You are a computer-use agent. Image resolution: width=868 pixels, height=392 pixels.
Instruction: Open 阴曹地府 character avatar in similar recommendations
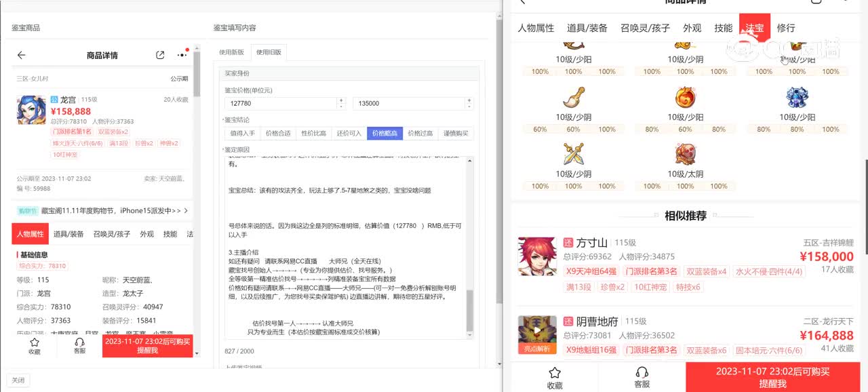pyautogui.click(x=537, y=335)
